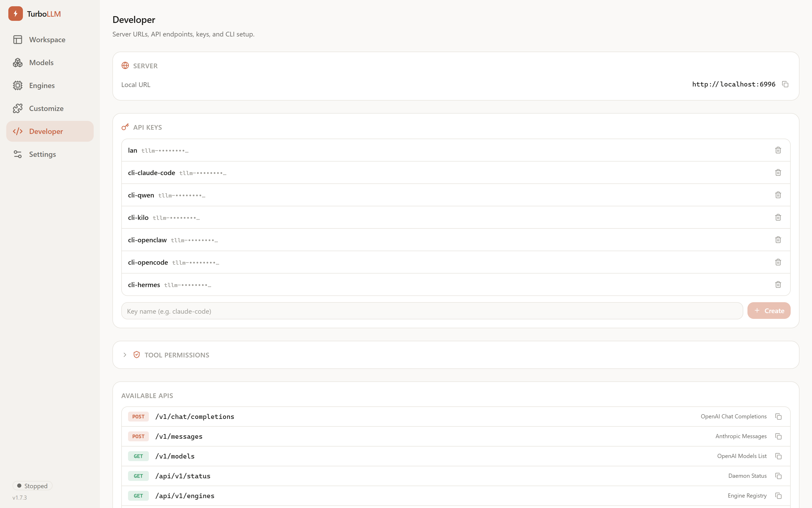Viewport: 812px width, 508px height.
Task: Click the cli-qwen key name
Action: pyautogui.click(x=141, y=195)
